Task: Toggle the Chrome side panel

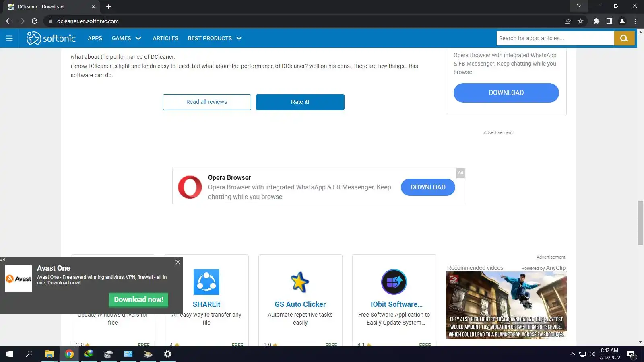Action: click(609, 21)
